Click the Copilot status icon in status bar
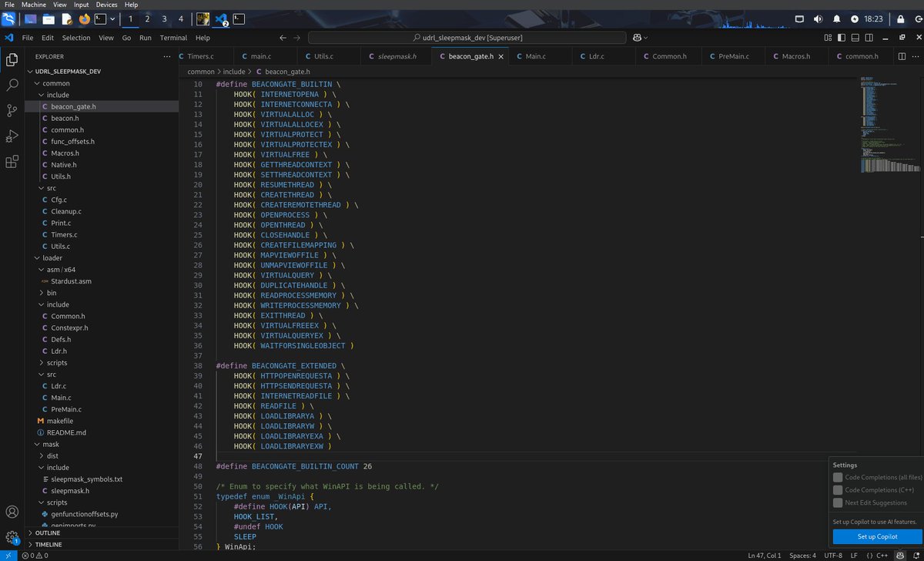 coord(899,555)
